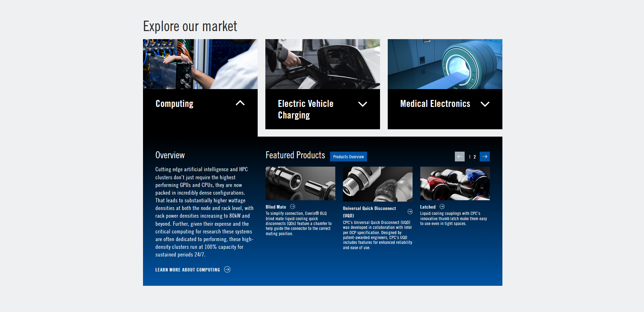The width and height of the screenshot is (644, 312).
Task: Click the next carousel arrow button
Action: (485, 157)
